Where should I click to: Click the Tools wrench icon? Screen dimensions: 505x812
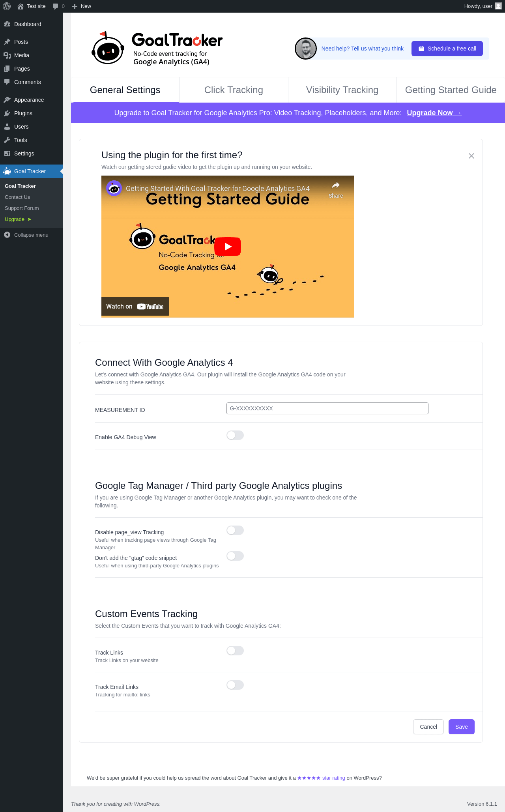7,140
